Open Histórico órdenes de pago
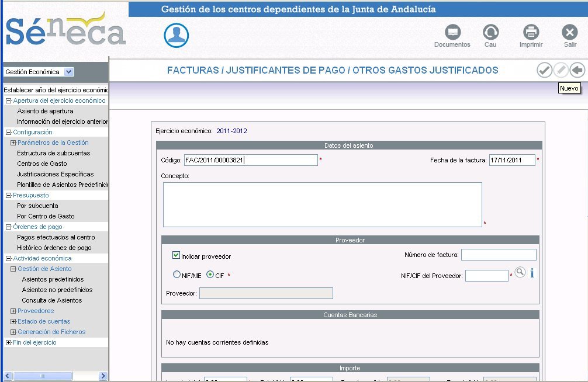 pos(54,248)
